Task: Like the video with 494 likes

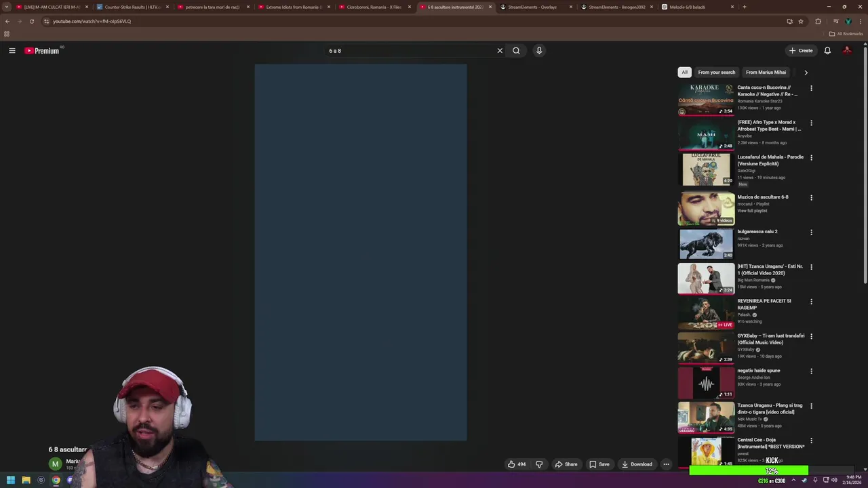Action: (517, 464)
